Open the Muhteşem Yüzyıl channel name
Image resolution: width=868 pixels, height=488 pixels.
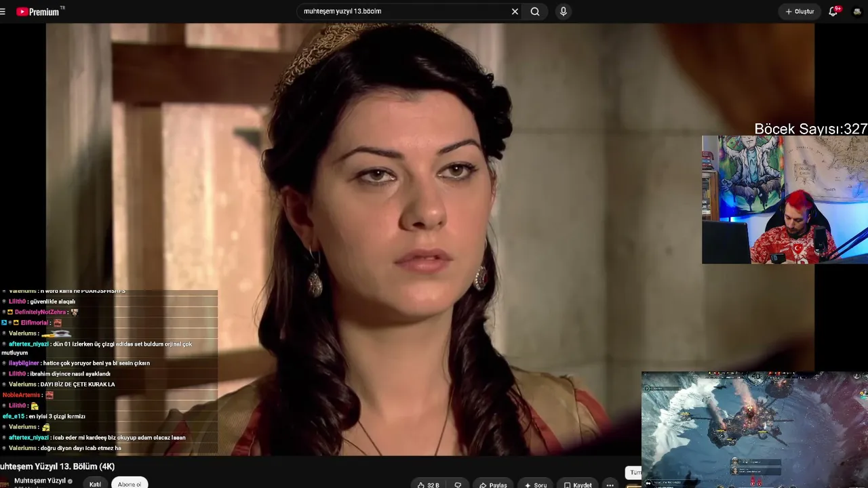[40, 481]
